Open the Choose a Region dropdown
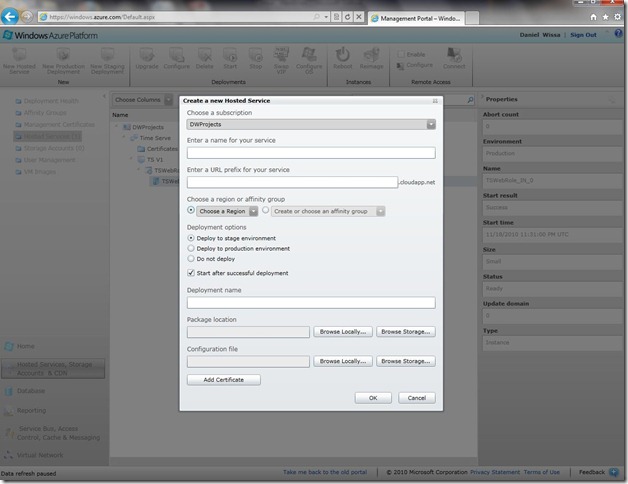628x484 pixels. 254,212
